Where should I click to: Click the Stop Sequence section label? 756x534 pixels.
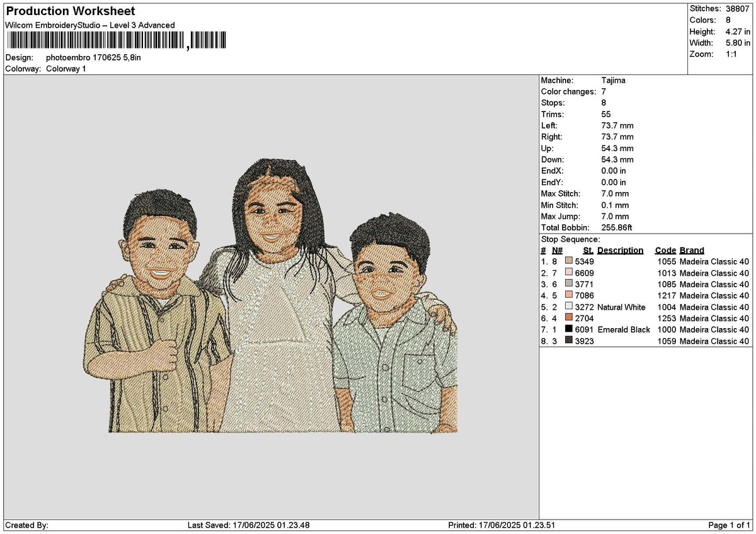tap(571, 239)
